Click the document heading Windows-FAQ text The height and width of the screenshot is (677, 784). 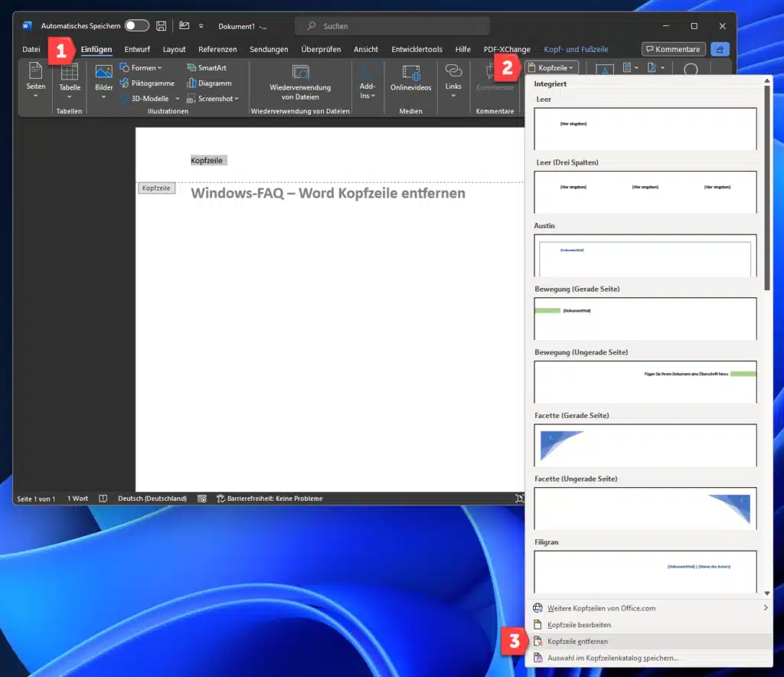click(x=328, y=193)
